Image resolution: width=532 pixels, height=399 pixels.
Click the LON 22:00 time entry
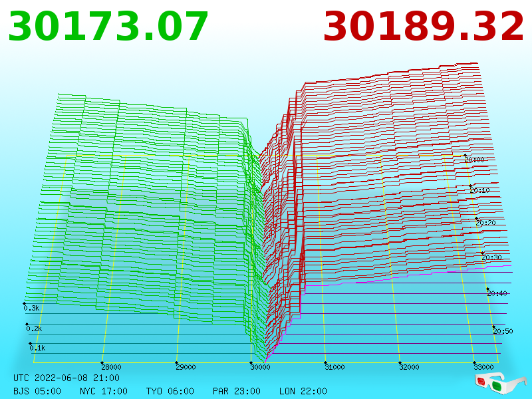point(303,391)
